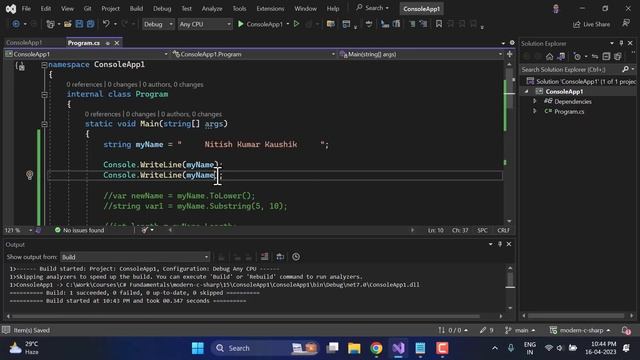Open the notifications bell in status bar
This screenshot has height=360, width=640.
click(x=626, y=330)
